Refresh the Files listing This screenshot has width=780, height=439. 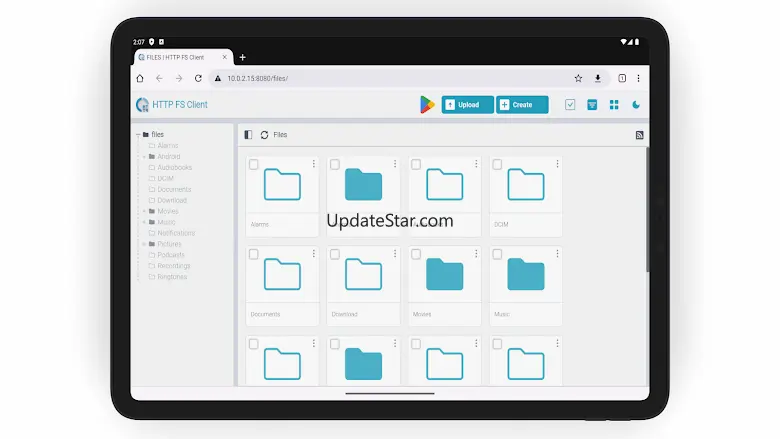point(264,135)
